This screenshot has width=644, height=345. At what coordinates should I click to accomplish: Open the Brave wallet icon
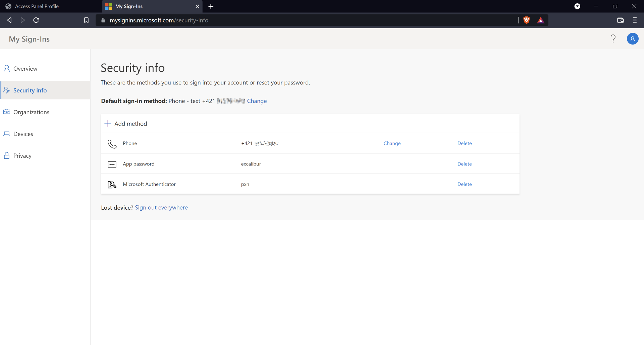click(620, 20)
